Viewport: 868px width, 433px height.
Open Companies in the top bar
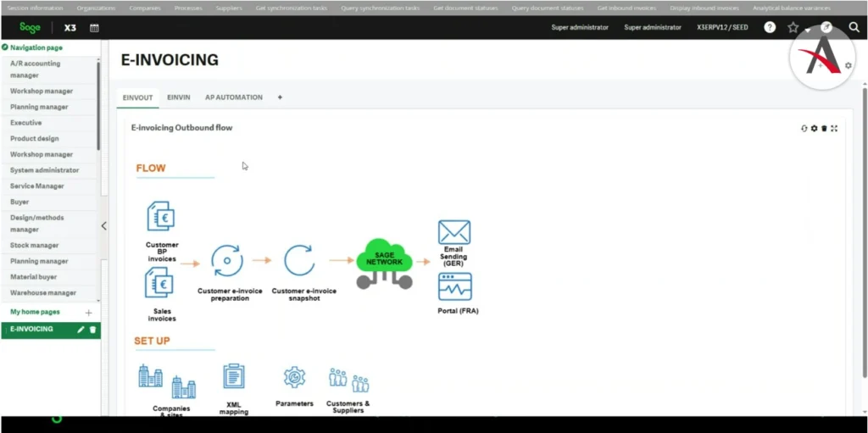point(145,8)
